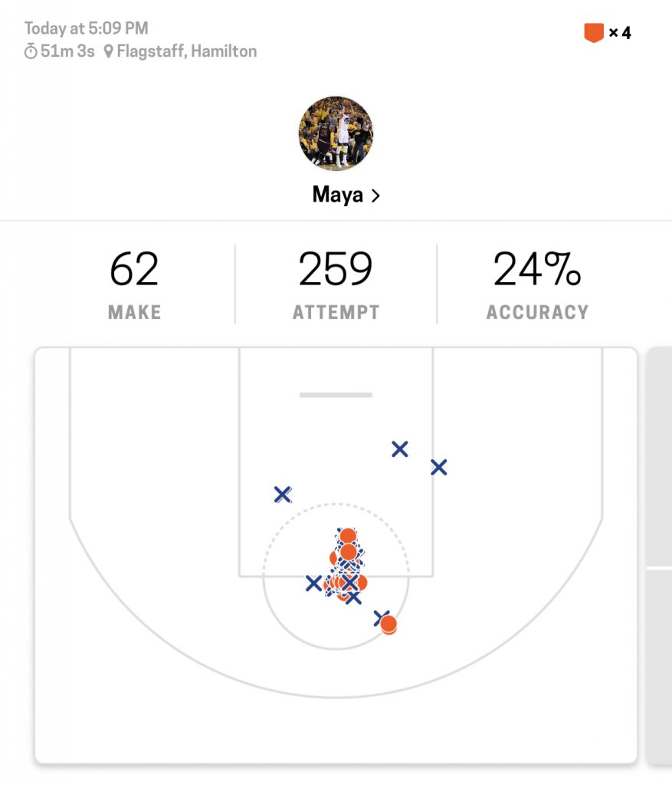This screenshot has height=785, width=672.
Task: Click the Flagstaff, Hamilton location text
Action: tap(186, 52)
